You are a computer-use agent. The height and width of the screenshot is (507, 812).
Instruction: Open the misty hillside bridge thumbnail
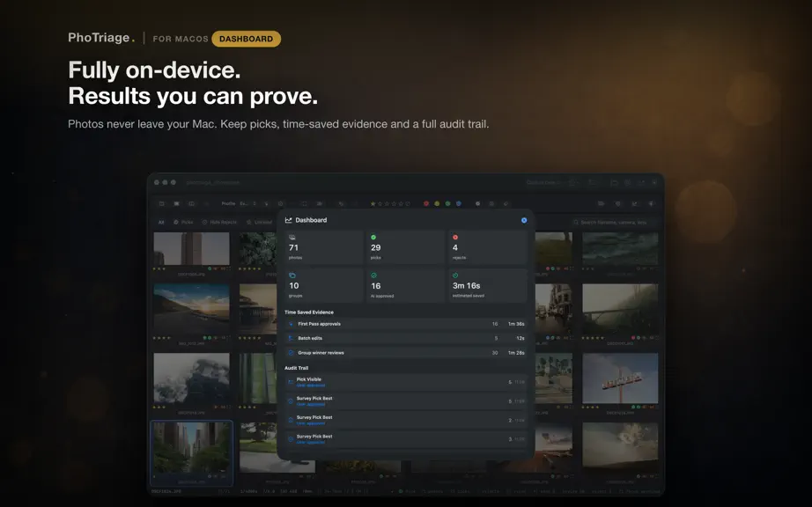620,308
